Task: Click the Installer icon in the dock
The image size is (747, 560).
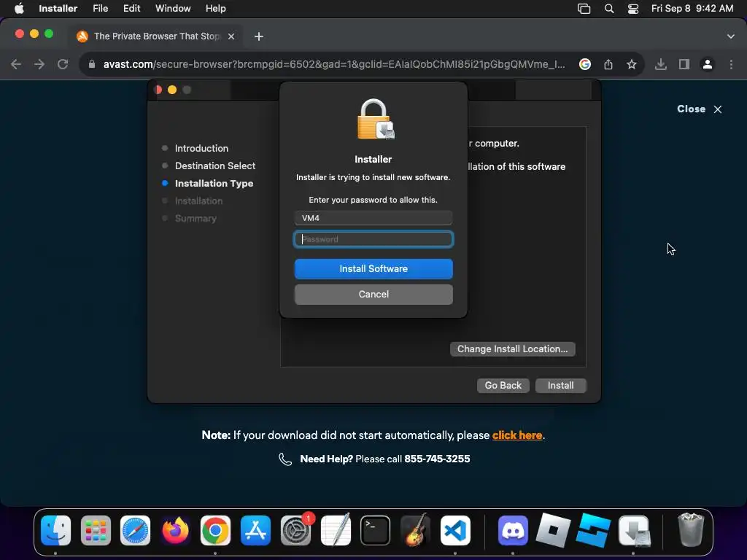Action: coord(633,530)
